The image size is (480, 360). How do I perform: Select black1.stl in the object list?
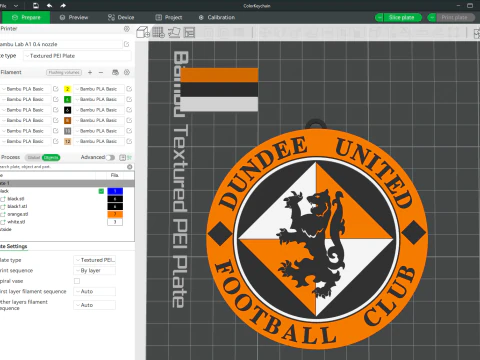coord(17,206)
